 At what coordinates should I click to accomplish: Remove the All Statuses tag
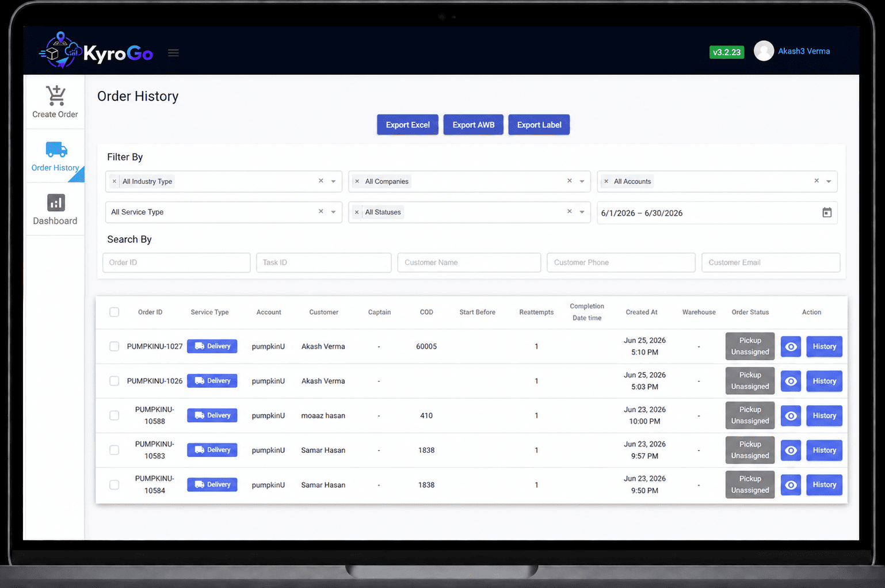click(357, 212)
